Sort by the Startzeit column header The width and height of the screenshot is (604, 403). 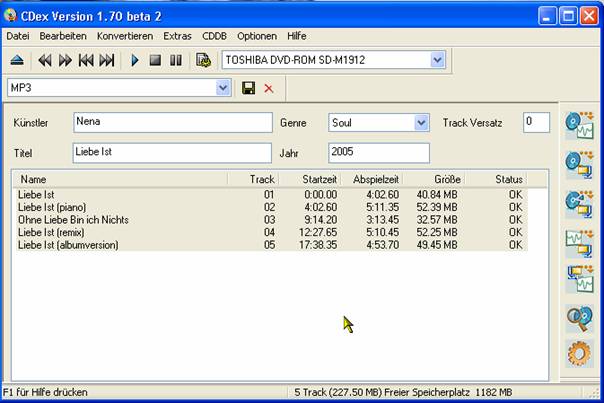click(309, 179)
